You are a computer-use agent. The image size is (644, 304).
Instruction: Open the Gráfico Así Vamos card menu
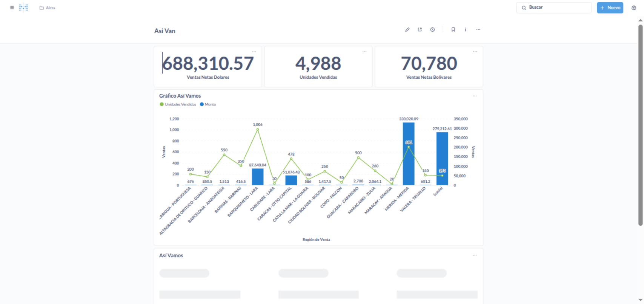tap(475, 96)
